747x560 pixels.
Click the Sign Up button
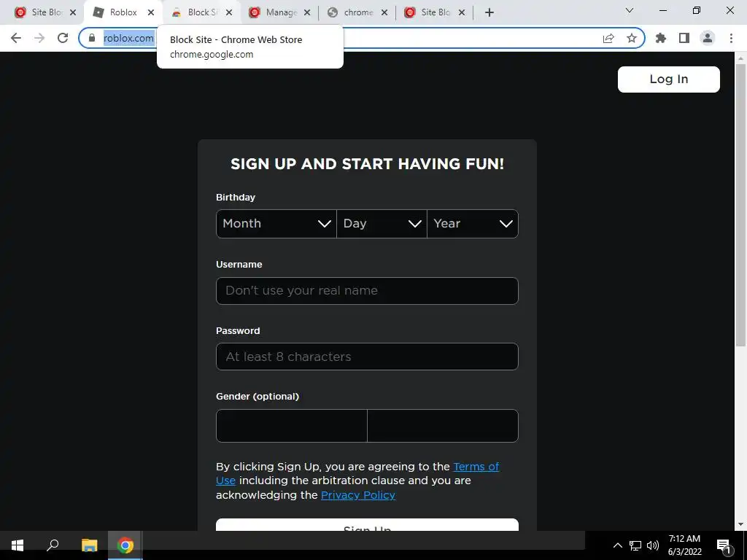(x=367, y=525)
